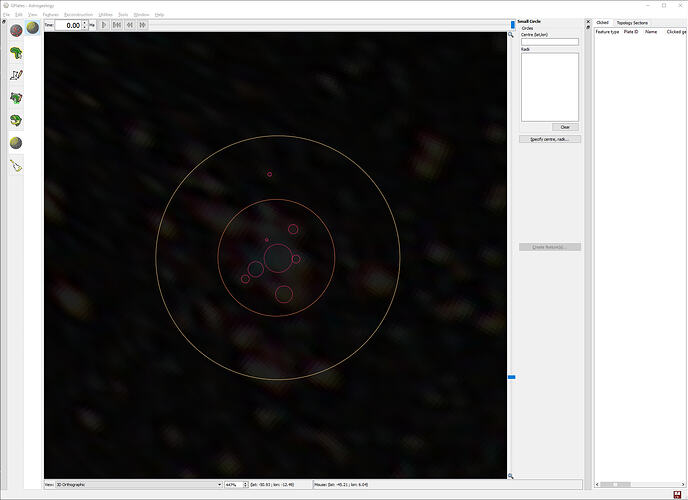Select the highlighted small circle globe tool
The height and width of the screenshot is (500, 688).
[x=33, y=28]
